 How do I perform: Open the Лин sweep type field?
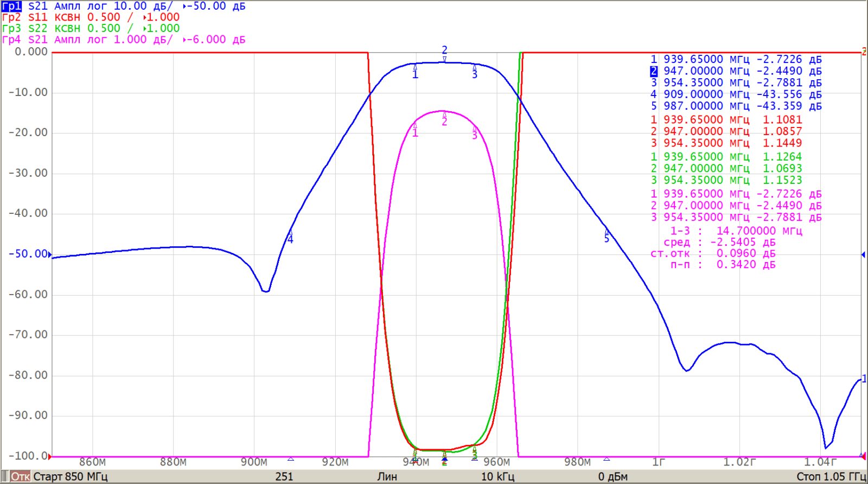click(x=387, y=476)
